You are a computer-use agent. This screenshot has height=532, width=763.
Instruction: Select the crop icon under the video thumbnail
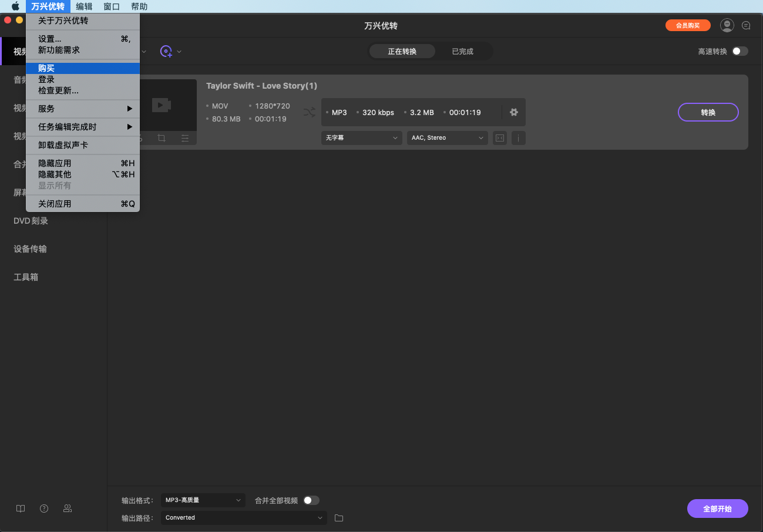point(162,138)
